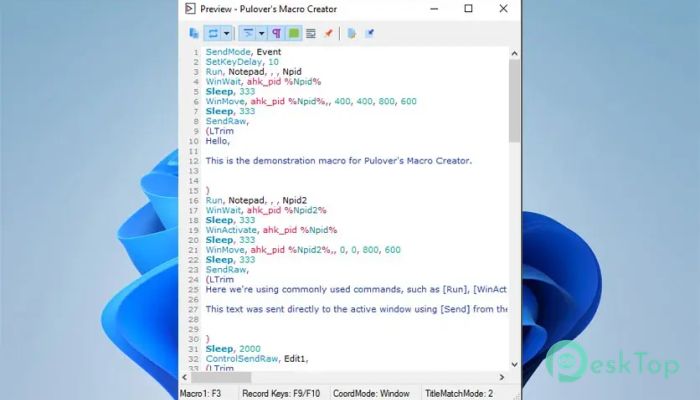700x400 pixels.
Task: Toggle the tab indentation button
Action: click(x=248, y=33)
